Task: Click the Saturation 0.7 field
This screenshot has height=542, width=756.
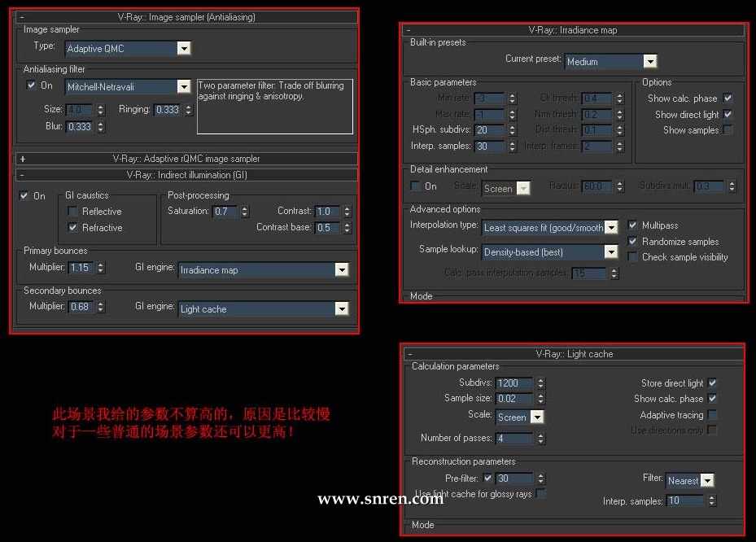Action: 225,212
